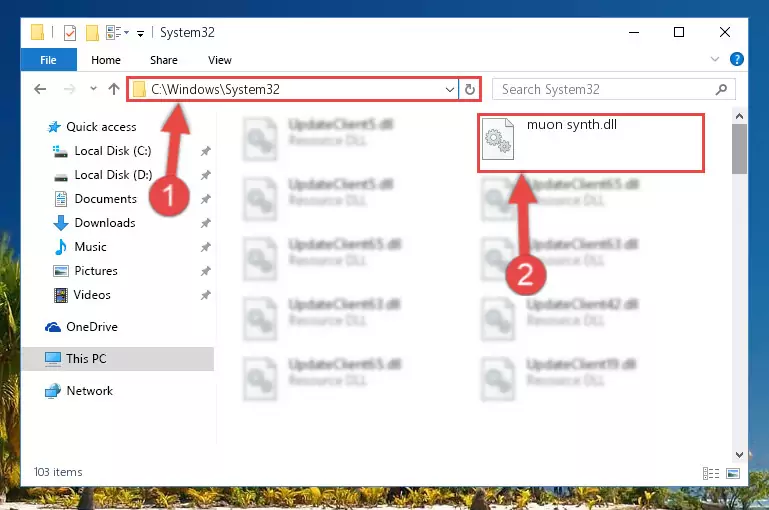This screenshot has width=769, height=510.
Task: Select This PC in the navigation pane
Action: coord(118,359)
